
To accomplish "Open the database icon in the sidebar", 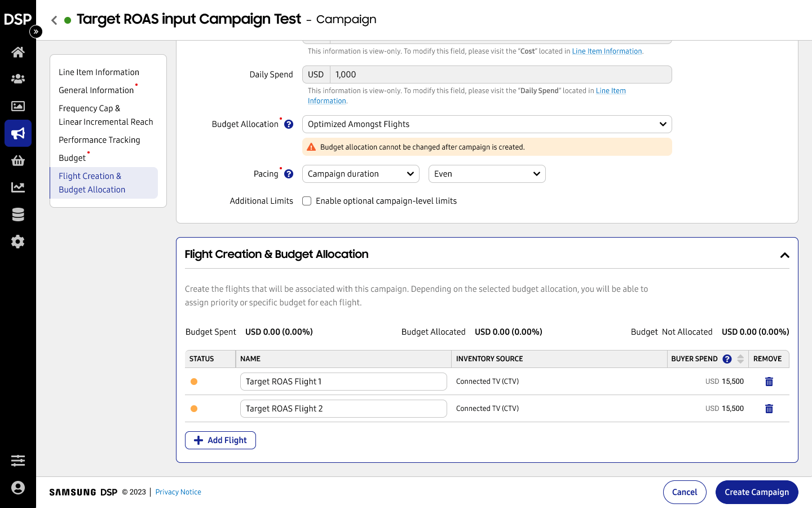I will pos(18,214).
